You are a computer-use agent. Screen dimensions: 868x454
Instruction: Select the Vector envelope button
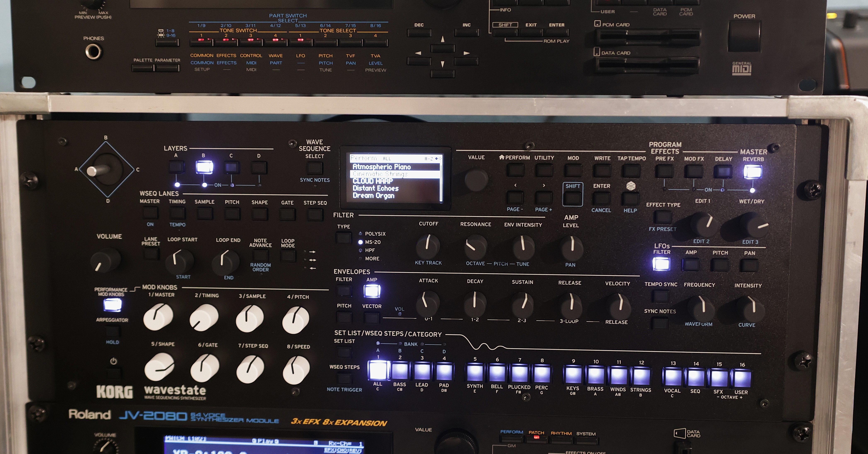point(372,318)
